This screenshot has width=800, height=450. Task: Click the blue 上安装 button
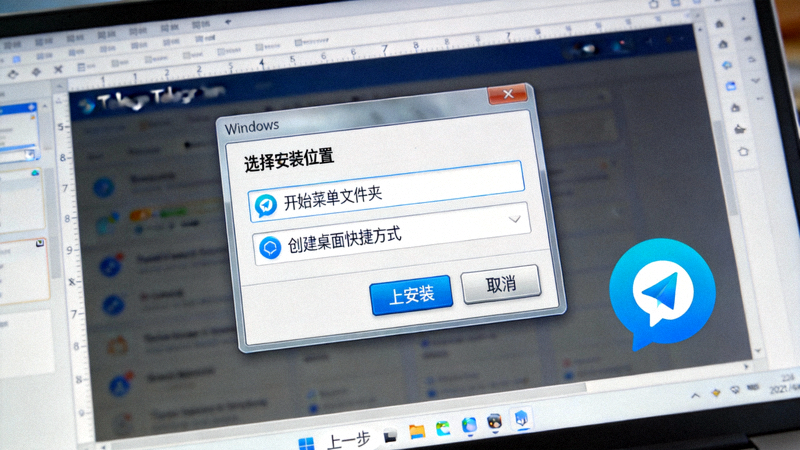pyautogui.click(x=411, y=295)
